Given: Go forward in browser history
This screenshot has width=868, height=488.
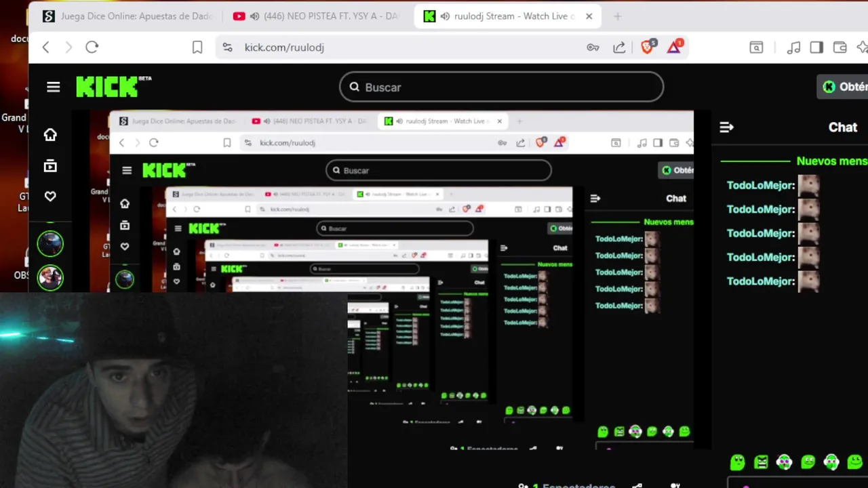Looking at the screenshot, I should 68,47.
